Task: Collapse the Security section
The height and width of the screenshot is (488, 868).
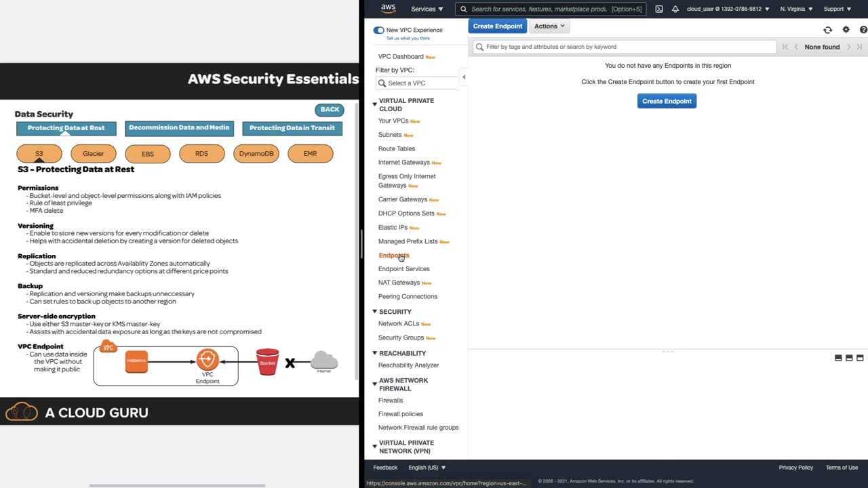Action: (x=374, y=312)
